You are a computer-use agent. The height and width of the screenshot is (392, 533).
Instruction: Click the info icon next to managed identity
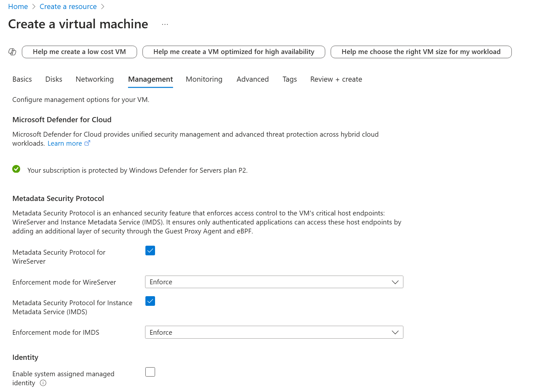click(x=43, y=383)
